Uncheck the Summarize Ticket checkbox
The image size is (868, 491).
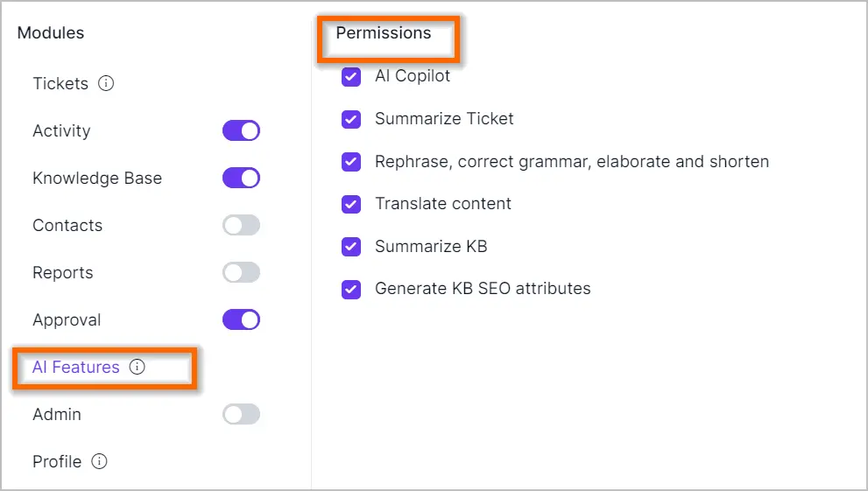[351, 119]
